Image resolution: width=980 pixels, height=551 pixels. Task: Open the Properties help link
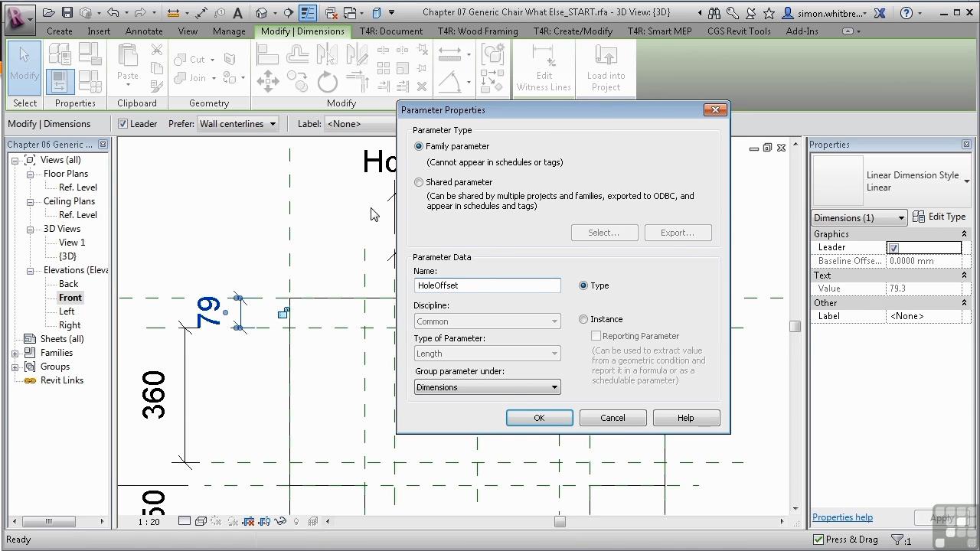pyautogui.click(x=842, y=517)
